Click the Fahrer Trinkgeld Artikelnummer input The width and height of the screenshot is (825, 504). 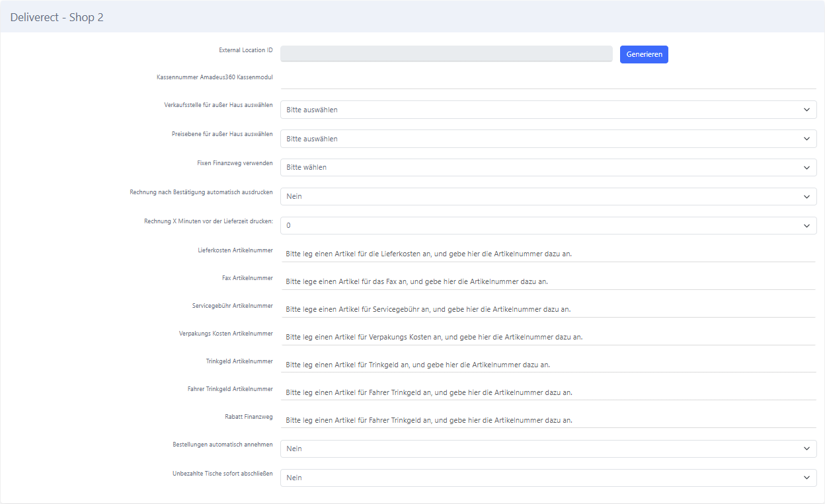(549, 392)
